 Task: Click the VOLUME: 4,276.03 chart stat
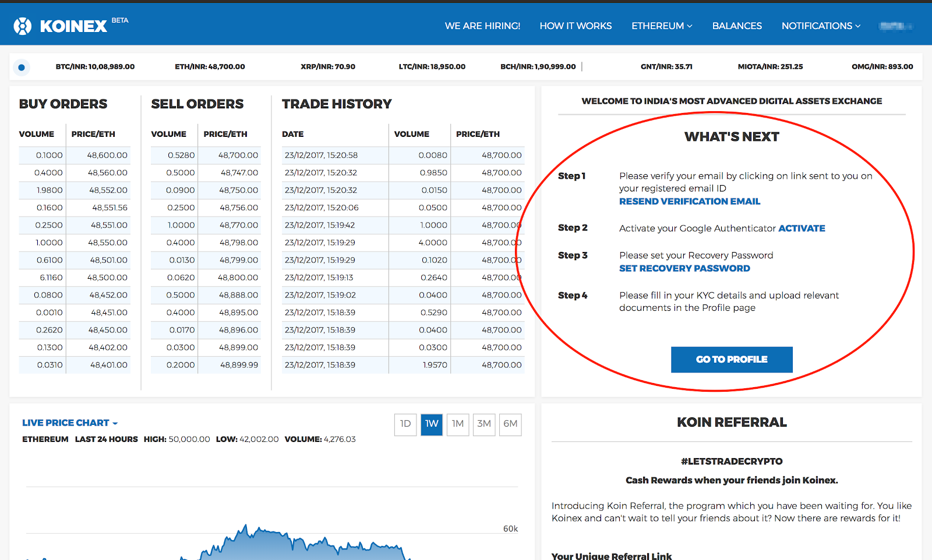[x=320, y=440]
